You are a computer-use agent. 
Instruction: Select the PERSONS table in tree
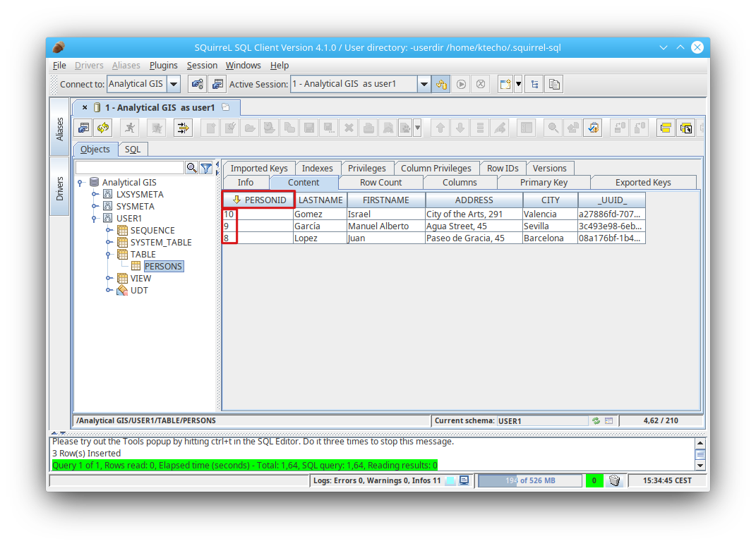(163, 267)
